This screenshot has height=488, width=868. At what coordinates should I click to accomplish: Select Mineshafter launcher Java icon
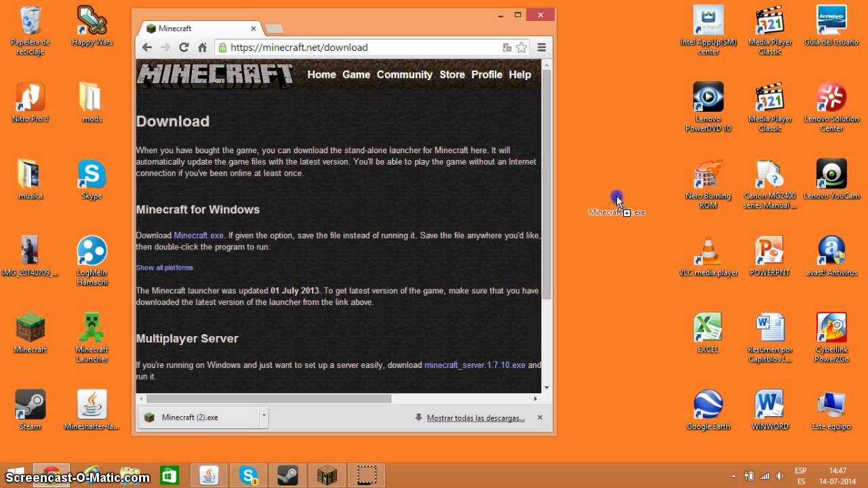pyautogui.click(x=92, y=410)
